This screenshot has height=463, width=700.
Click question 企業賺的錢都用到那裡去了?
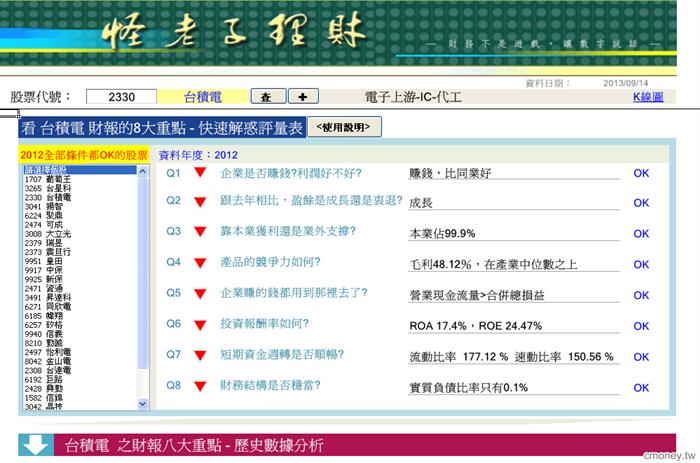294,293
